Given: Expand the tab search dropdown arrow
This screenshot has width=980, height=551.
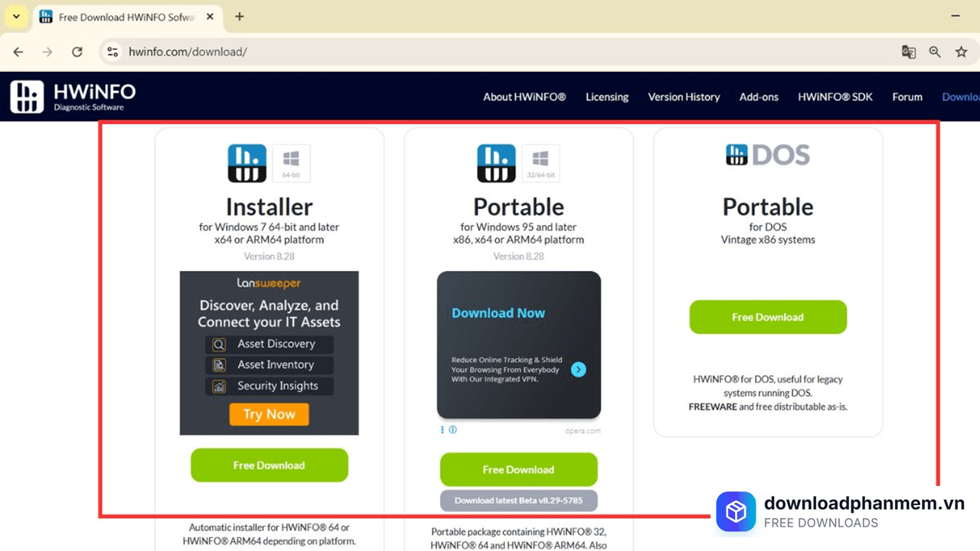Looking at the screenshot, I should [16, 16].
